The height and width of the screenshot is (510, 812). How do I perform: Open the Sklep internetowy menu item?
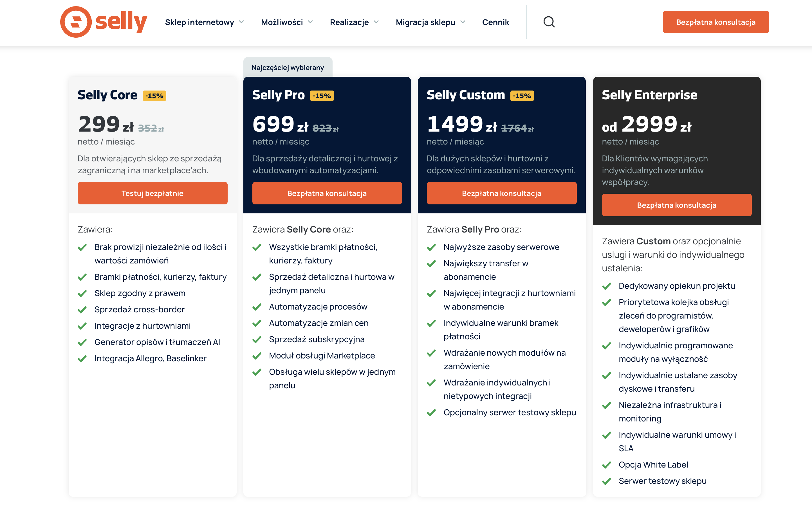click(199, 22)
